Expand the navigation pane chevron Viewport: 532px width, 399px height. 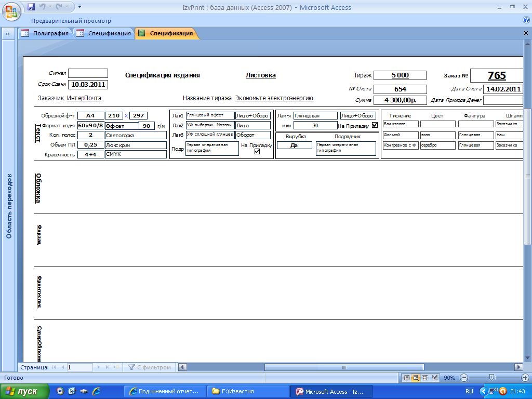(x=7, y=34)
